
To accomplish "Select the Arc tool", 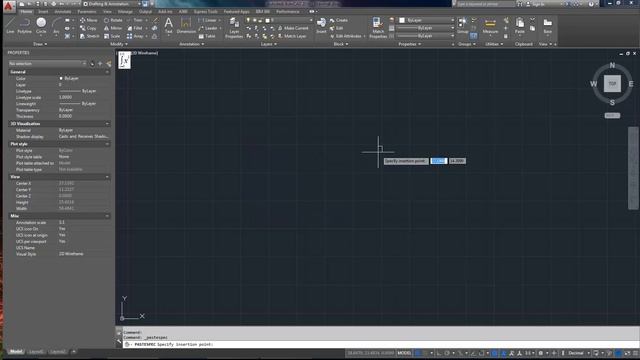I will coord(56,24).
